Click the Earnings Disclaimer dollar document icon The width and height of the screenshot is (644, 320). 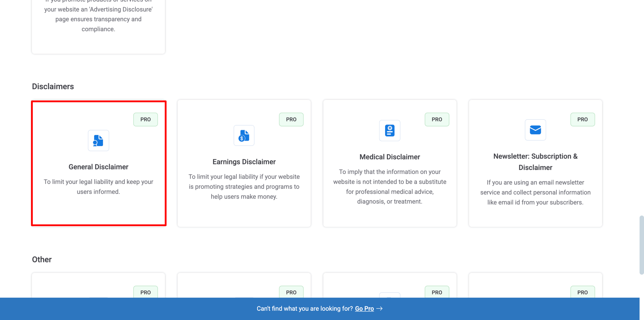(244, 135)
